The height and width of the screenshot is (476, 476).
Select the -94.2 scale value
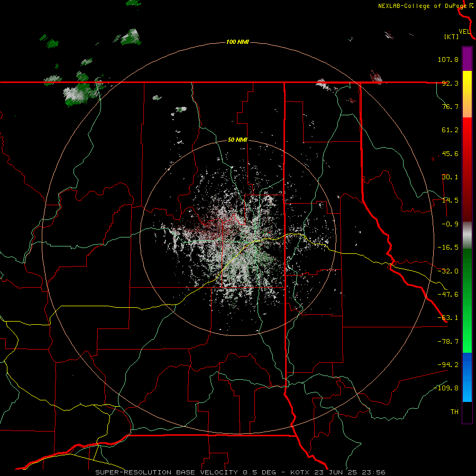[448, 364]
